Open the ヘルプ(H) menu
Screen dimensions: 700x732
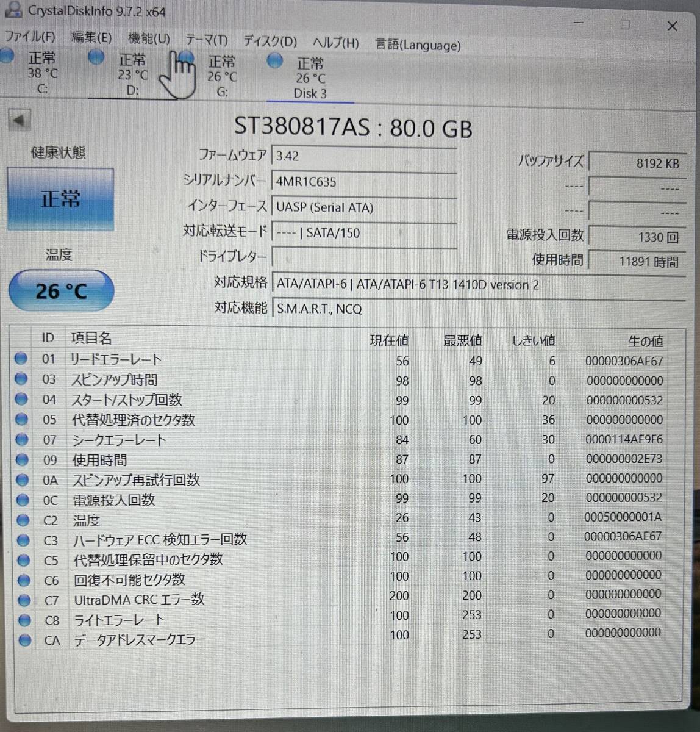coord(335,43)
